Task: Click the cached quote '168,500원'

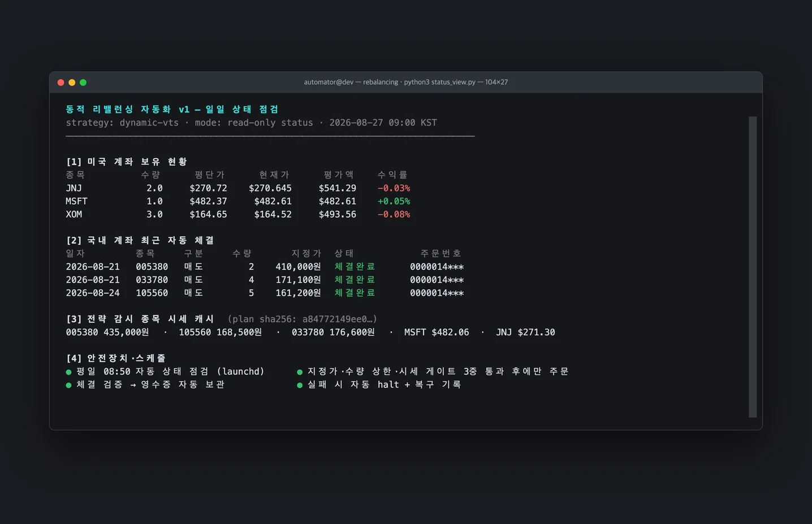Action: (239, 332)
